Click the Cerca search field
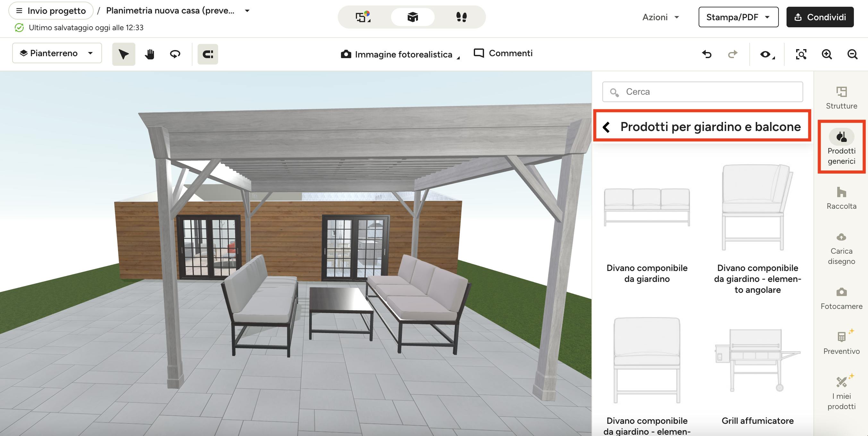Screen dimensions: 868x436 point(702,92)
